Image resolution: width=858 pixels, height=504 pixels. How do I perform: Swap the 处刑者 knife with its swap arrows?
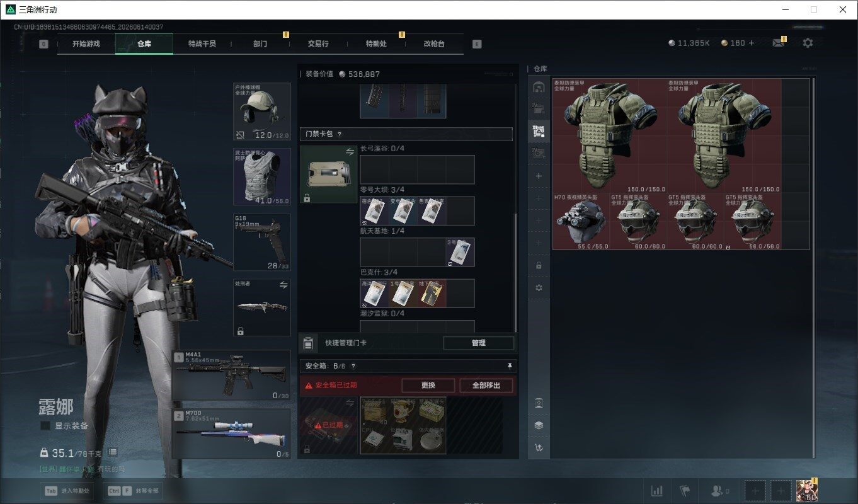(283, 285)
